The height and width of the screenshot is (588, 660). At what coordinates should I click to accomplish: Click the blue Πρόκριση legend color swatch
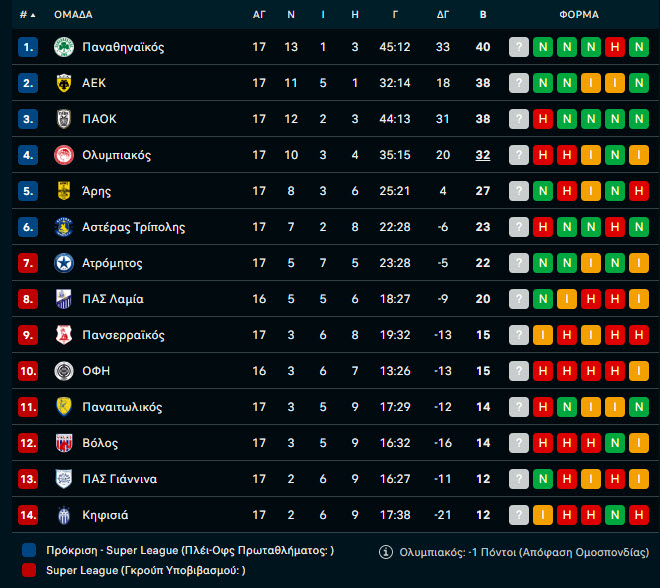tap(29, 551)
